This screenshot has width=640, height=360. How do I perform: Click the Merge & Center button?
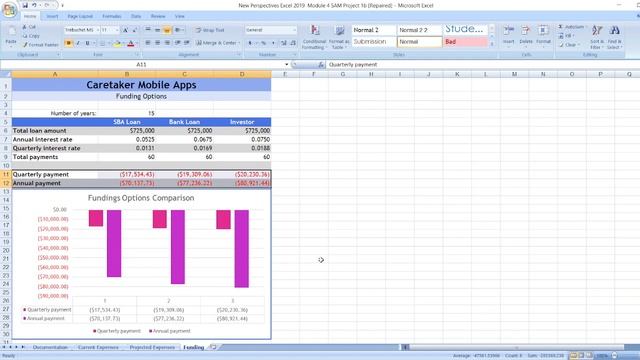218,43
